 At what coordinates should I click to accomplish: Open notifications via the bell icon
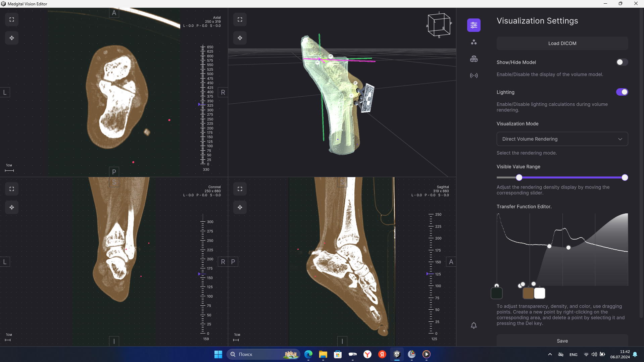[x=474, y=325]
